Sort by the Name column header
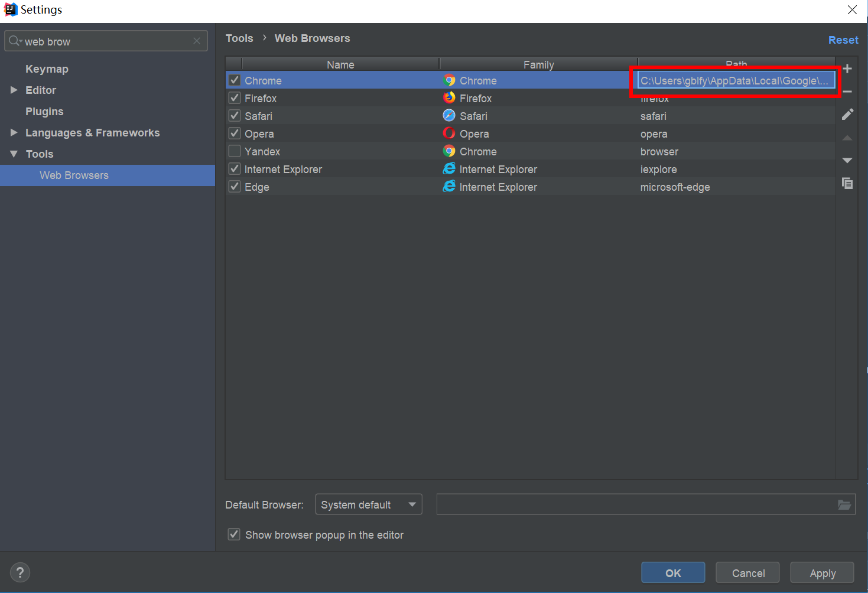 [x=341, y=64]
